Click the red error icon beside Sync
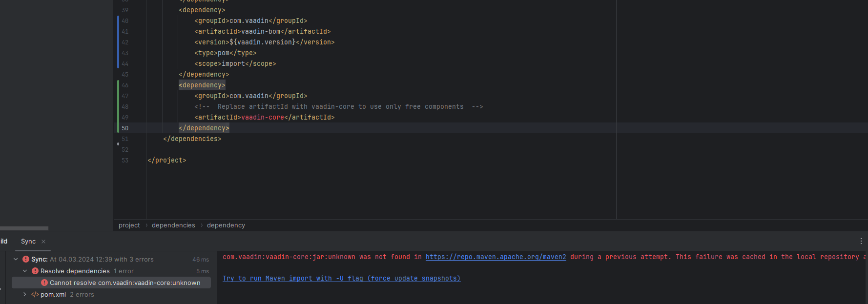 [26, 260]
